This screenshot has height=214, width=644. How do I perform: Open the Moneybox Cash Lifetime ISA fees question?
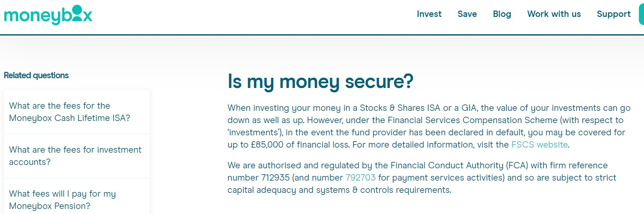coord(77,112)
